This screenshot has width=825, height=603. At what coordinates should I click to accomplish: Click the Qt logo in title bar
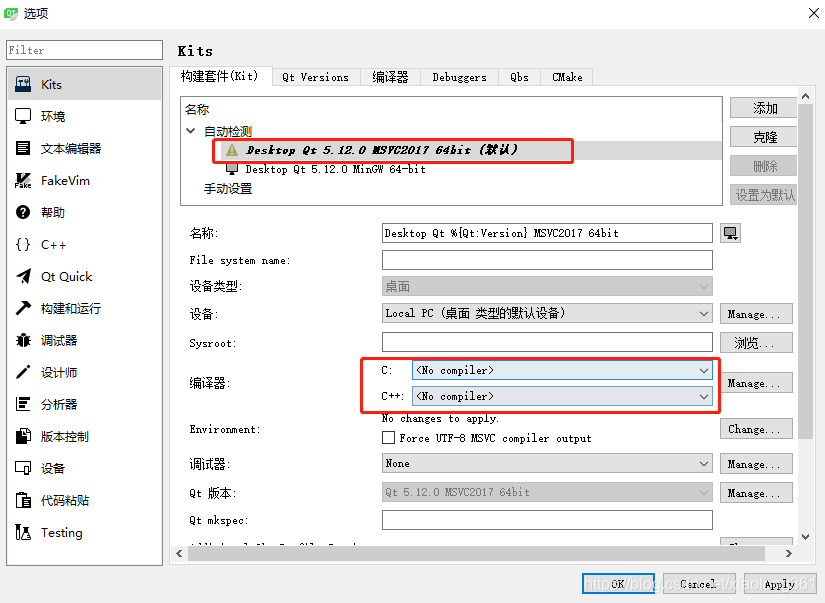11,13
